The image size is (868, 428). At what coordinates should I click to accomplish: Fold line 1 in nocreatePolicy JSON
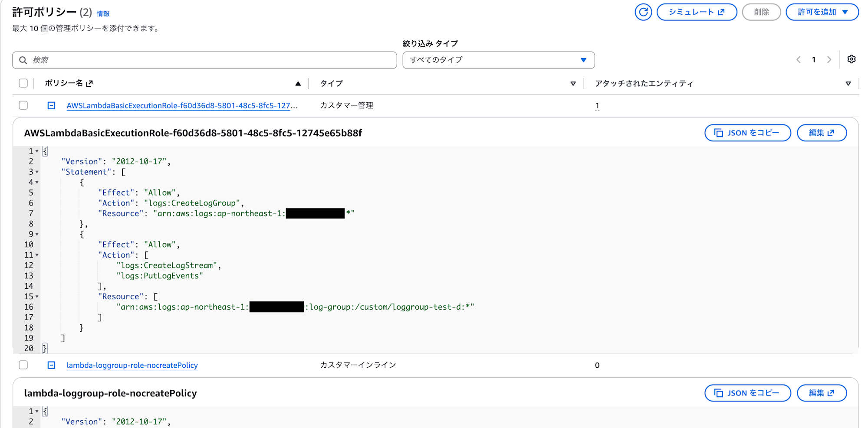pyautogui.click(x=37, y=412)
